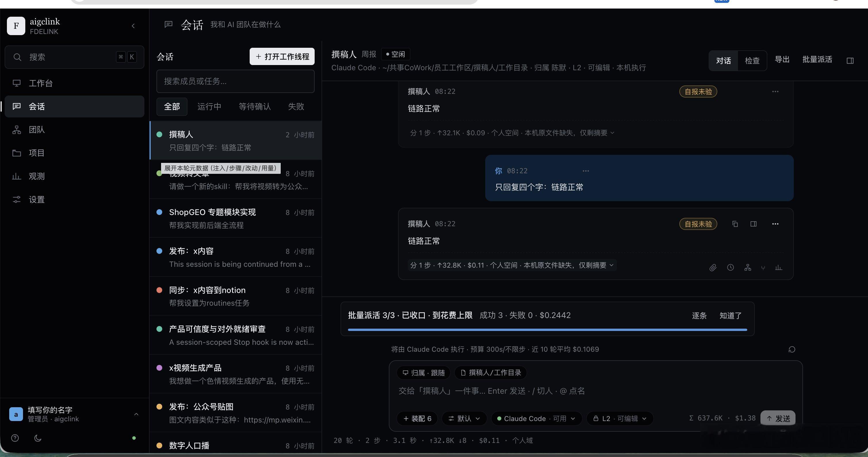The image size is (868, 457).
Task: Open latest 撰稿人 reply in side panel
Action: (754, 224)
